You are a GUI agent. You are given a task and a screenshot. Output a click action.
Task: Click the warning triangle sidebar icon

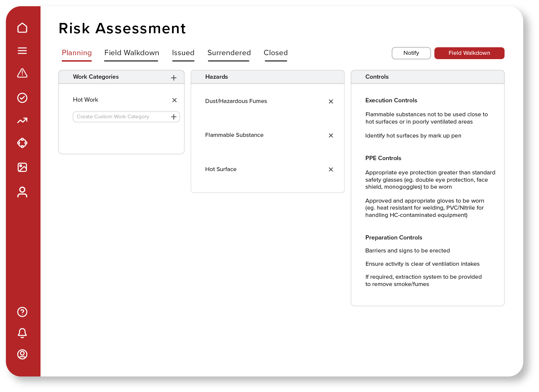tap(22, 73)
